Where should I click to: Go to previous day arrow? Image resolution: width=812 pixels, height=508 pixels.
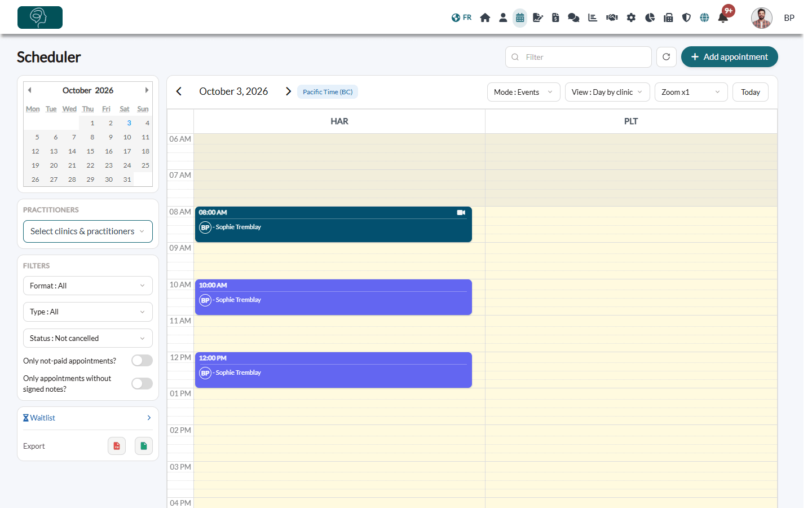(x=179, y=91)
